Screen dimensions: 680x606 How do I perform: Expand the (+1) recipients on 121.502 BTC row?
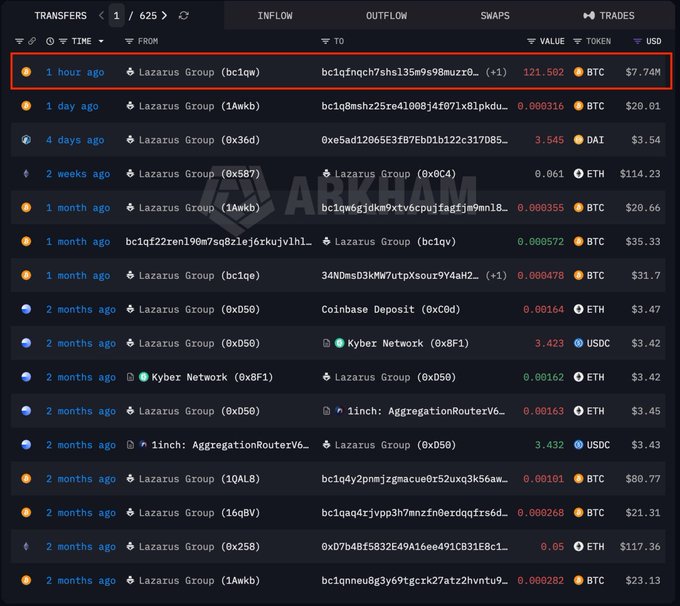pos(496,72)
